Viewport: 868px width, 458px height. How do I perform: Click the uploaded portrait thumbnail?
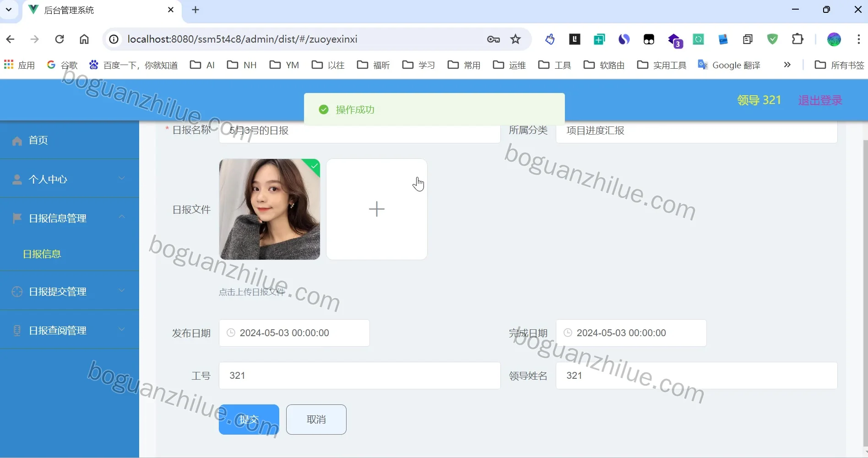270,209
